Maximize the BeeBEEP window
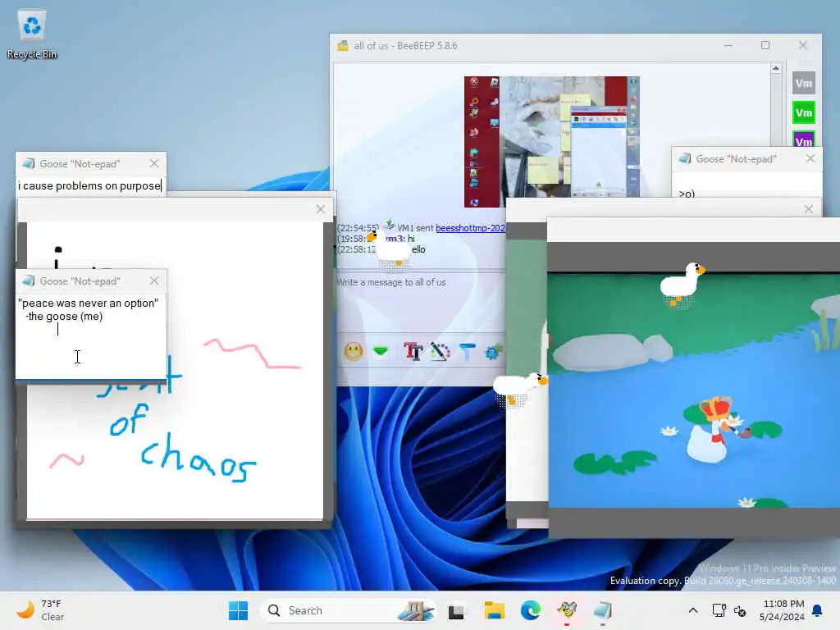The width and height of the screenshot is (840, 630). pos(765,46)
